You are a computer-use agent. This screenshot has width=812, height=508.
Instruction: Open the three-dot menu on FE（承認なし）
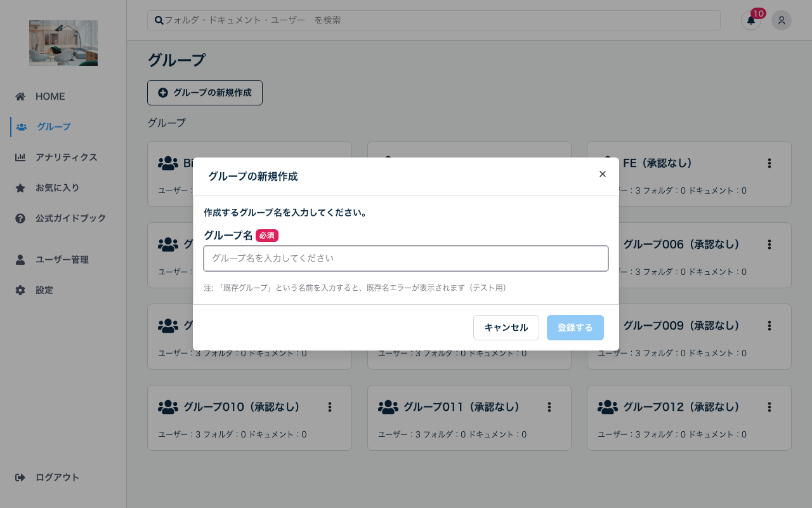point(769,163)
